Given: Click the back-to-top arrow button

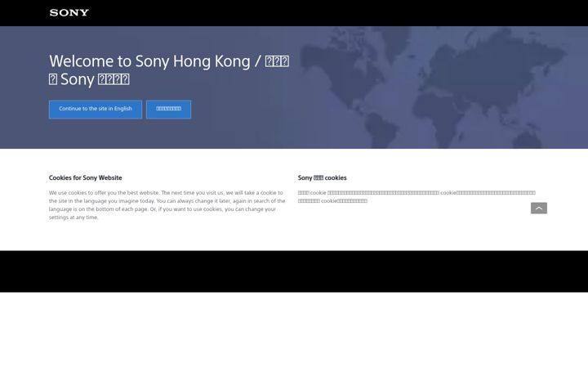Looking at the screenshot, I should click(539, 208).
